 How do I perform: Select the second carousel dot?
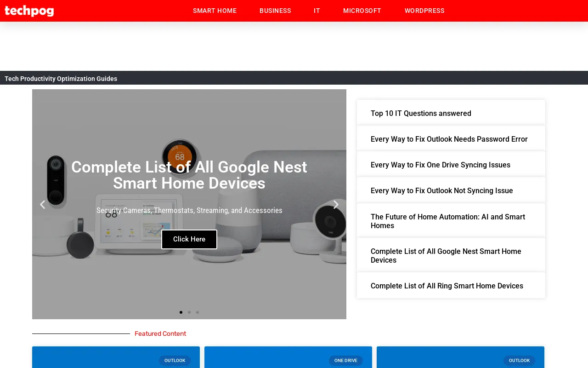tap(189, 312)
